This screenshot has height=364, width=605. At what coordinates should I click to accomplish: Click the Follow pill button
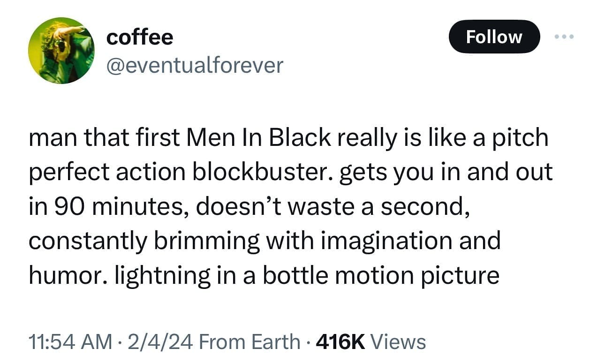494,37
